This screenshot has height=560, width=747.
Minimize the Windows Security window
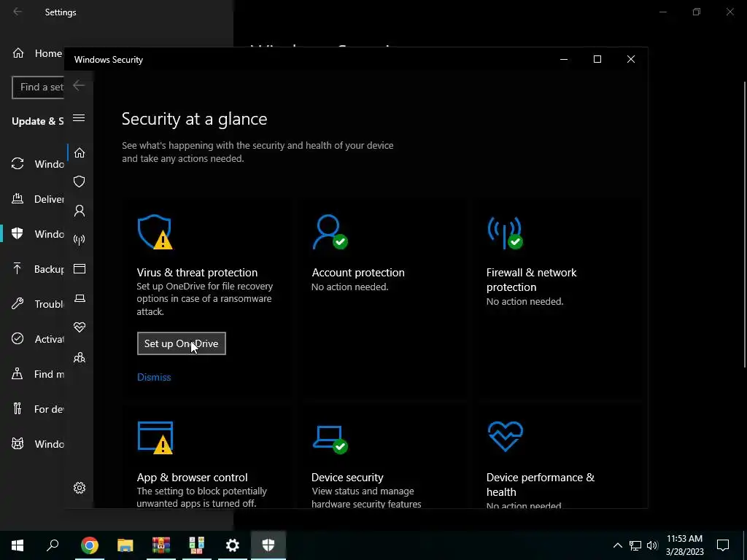[564, 59]
